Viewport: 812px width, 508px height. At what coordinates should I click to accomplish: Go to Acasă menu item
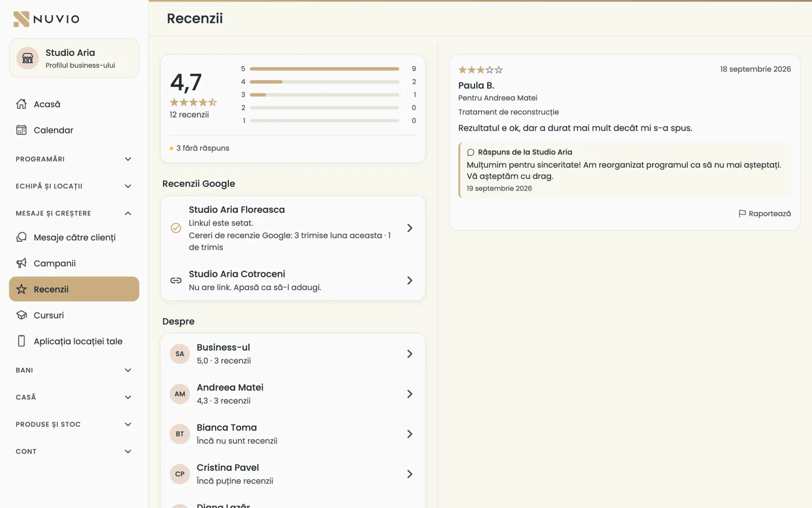[x=74, y=104]
